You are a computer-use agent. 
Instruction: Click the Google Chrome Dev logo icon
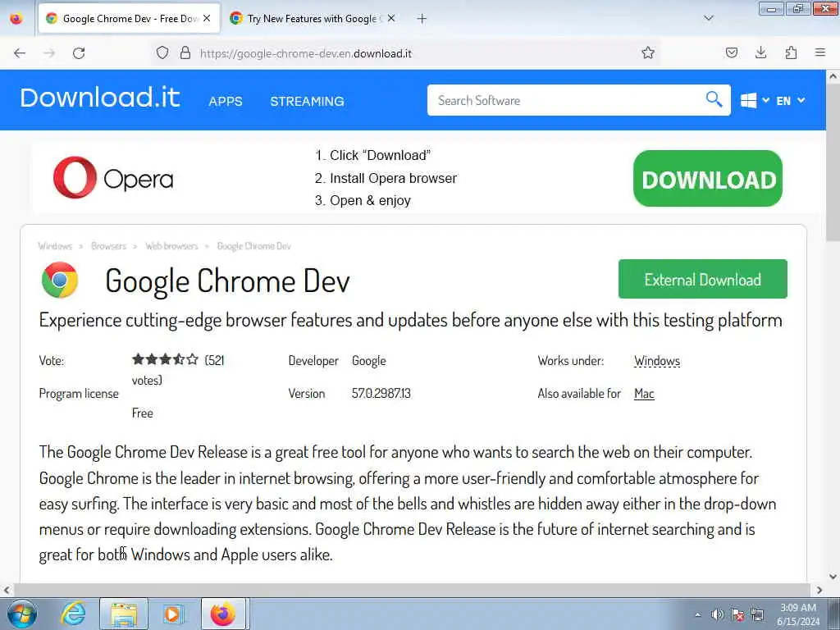60,280
